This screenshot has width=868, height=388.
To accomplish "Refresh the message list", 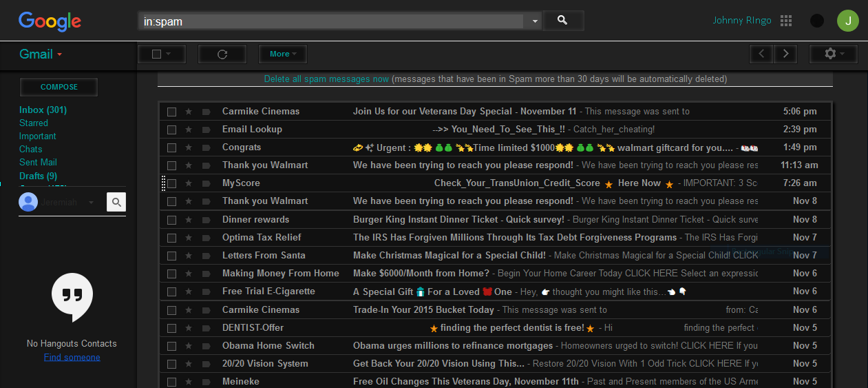I will click(222, 54).
